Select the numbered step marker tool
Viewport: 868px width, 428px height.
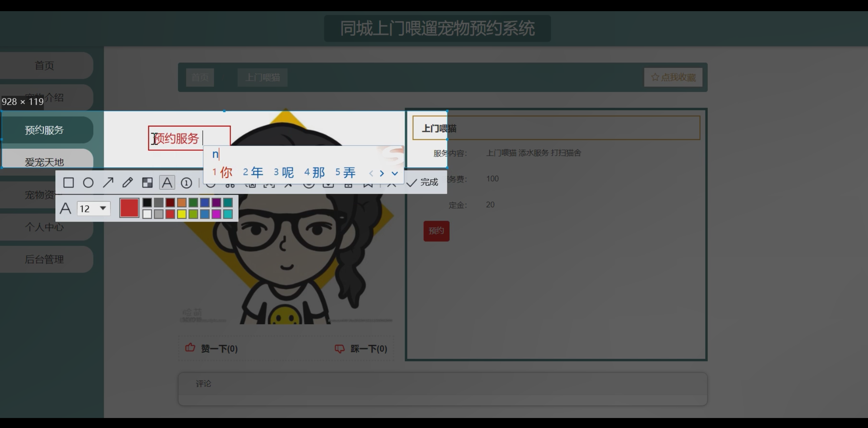click(x=186, y=183)
